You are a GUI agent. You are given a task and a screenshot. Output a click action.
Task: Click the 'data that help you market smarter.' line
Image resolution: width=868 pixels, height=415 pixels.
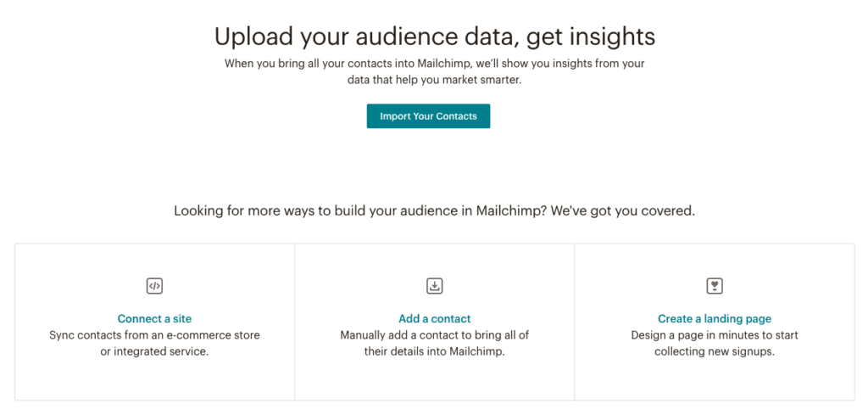tap(435, 80)
